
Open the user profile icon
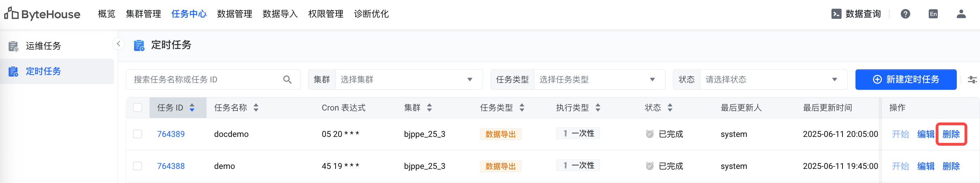(961, 14)
